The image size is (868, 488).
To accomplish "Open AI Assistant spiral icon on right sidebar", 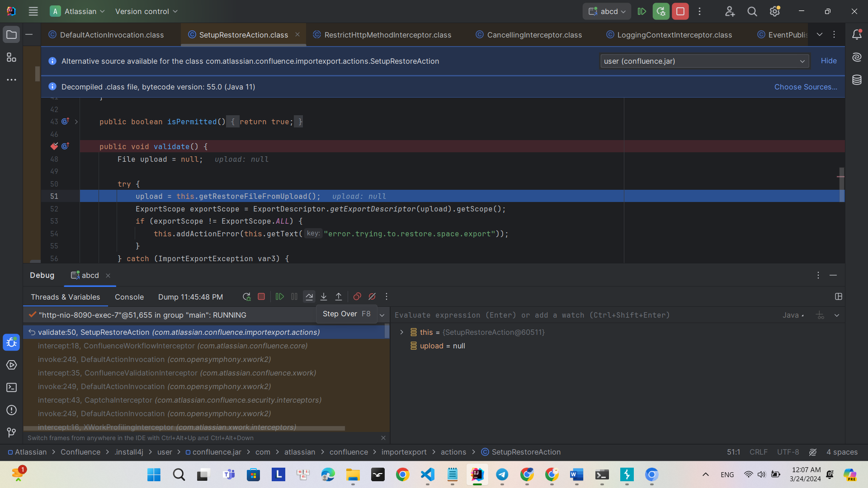I will click(x=857, y=57).
